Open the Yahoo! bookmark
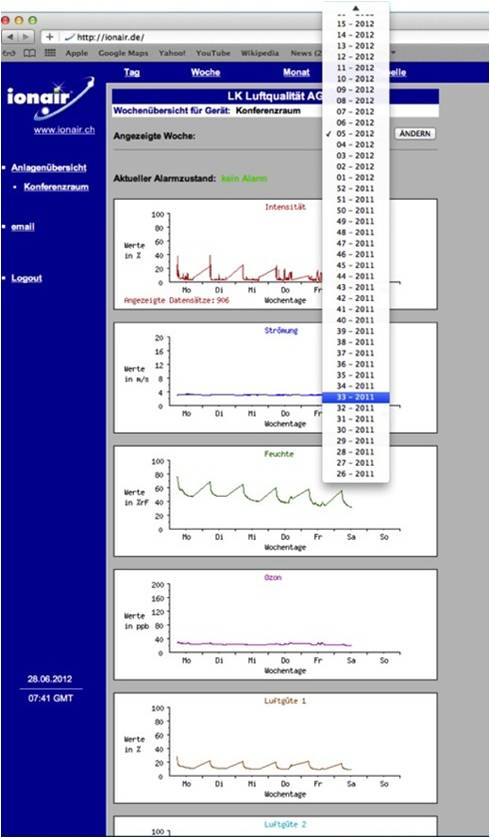The height and width of the screenshot is (838, 490). click(x=172, y=53)
